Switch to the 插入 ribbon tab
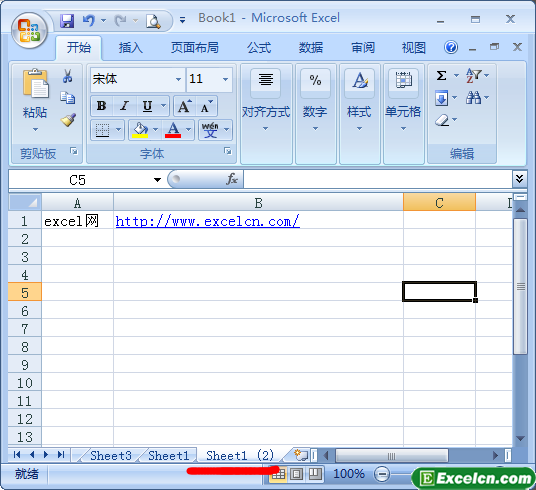The height and width of the screenshot is (490, 536). pos(130,48)
